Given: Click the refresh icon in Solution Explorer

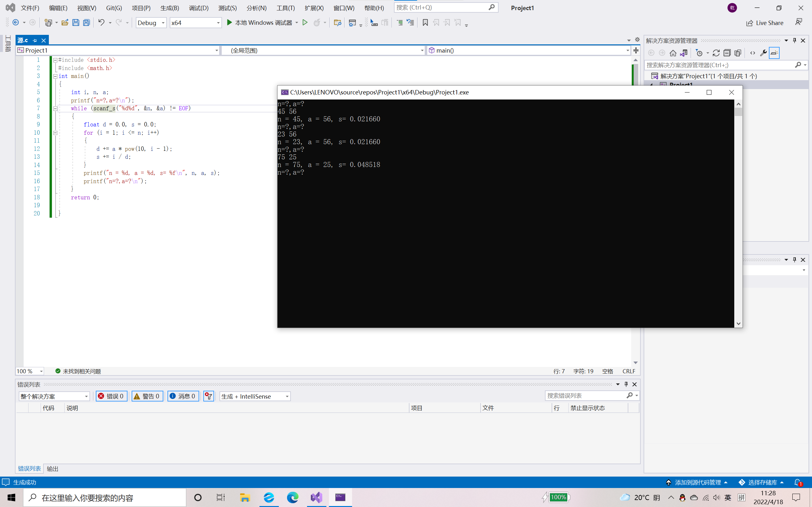Looking at the screenshot, I should pyautogui.click(x=716, y=53).
